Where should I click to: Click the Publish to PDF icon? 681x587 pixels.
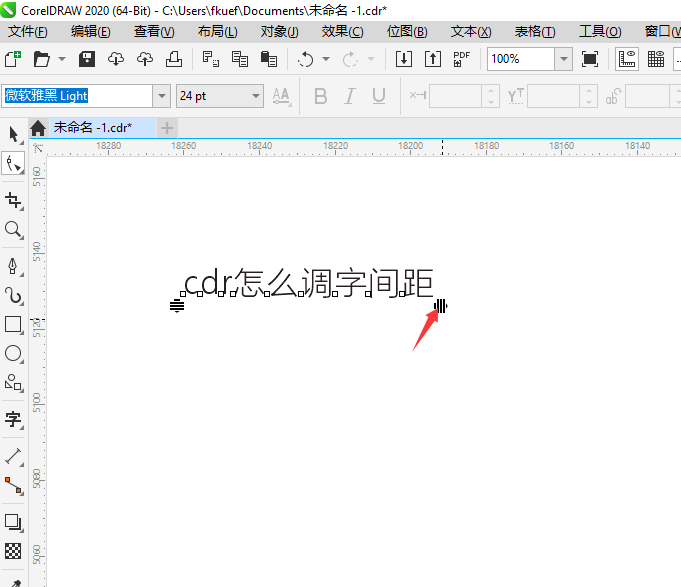click(462, 59)
